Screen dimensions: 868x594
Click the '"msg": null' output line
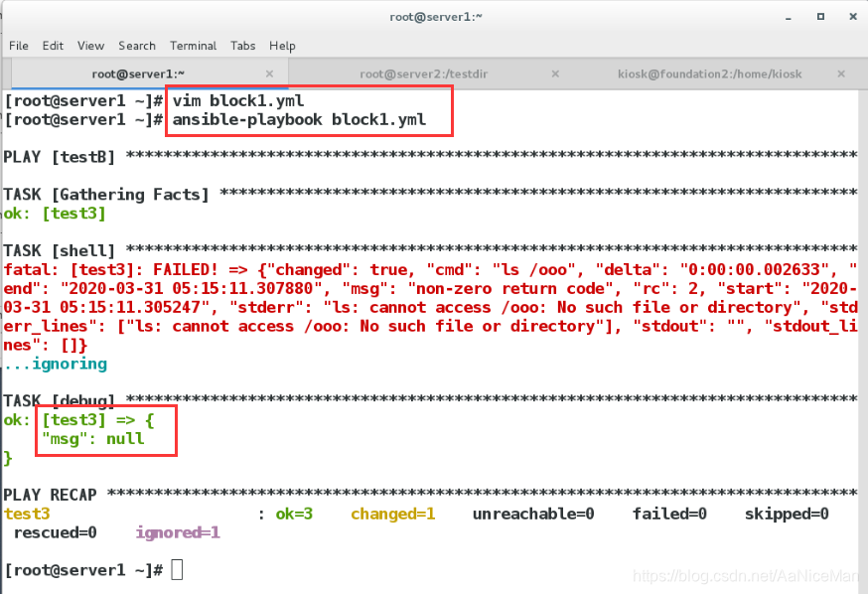point(92,439)
